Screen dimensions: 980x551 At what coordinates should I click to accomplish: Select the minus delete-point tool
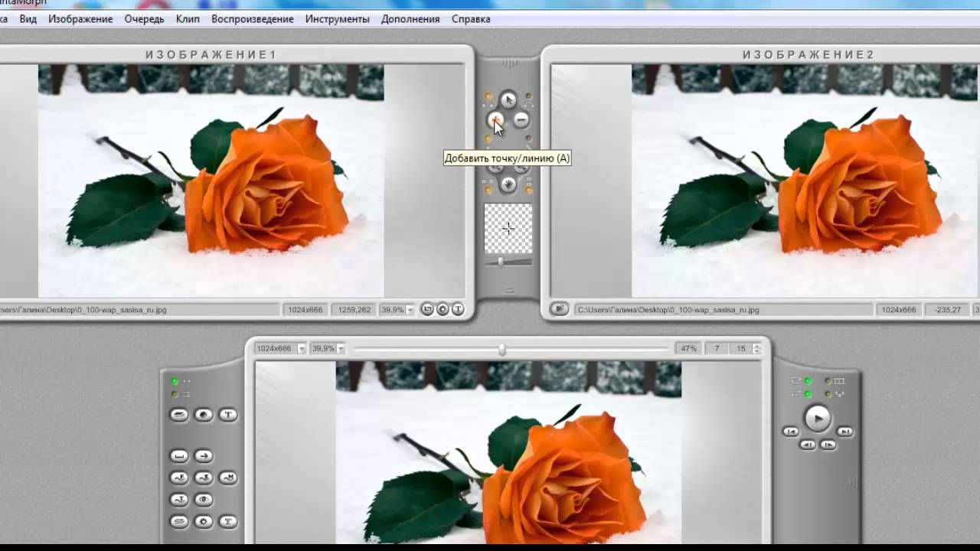[521, 119]
